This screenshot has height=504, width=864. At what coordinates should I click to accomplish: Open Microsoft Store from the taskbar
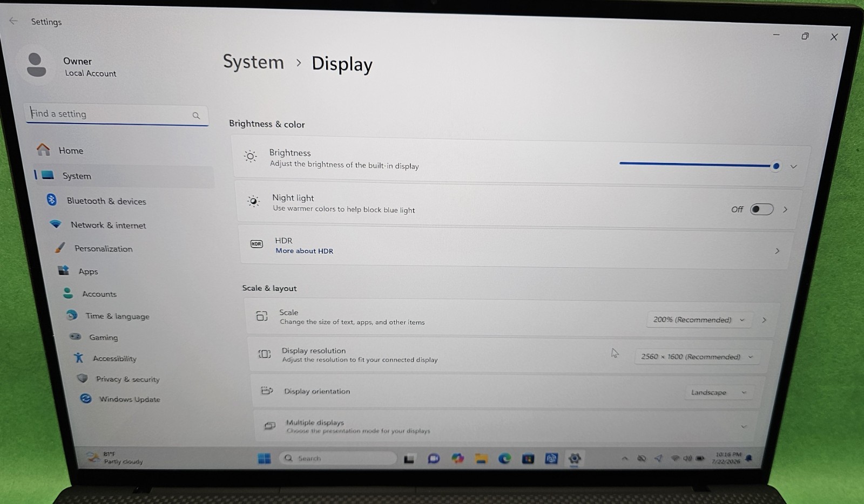[528, 459]
